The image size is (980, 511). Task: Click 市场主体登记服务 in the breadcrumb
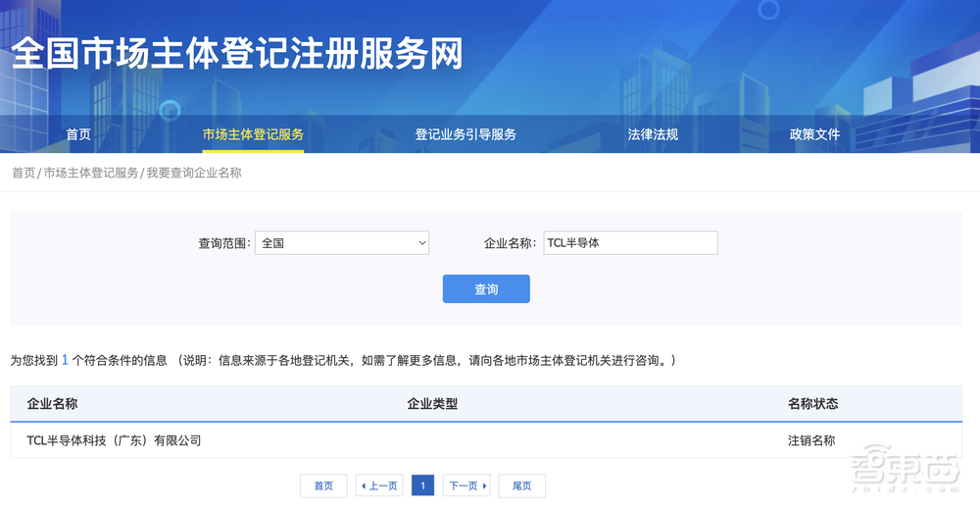(91, 173)
